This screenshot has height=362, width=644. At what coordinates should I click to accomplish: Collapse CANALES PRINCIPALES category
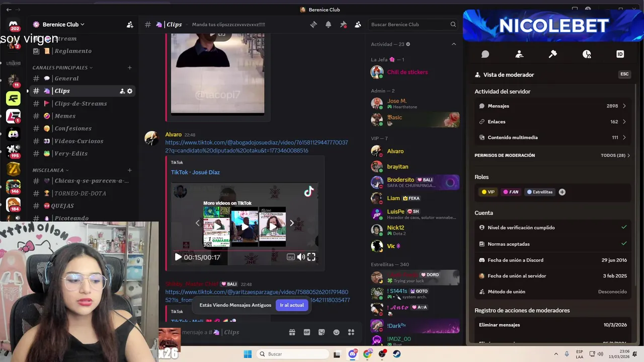pos(62,67)
